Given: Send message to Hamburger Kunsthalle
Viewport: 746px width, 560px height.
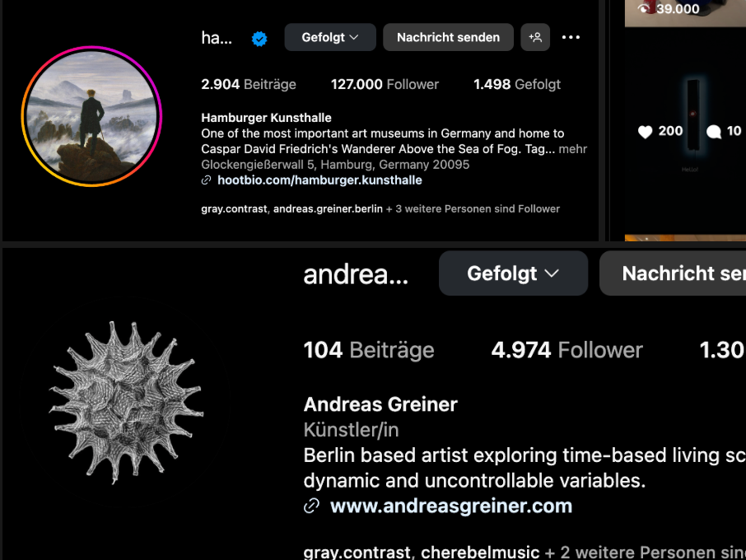Looking at the screenshot, I should pyautogui.click(x=448, y=37).
